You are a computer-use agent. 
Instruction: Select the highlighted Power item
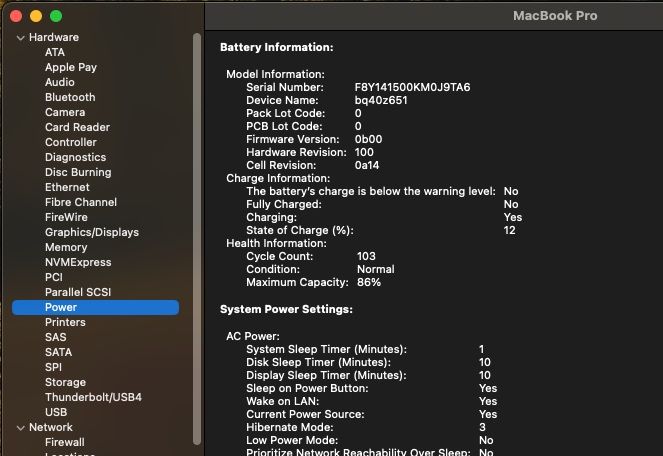pyautogui.click(x=61, y=307)
